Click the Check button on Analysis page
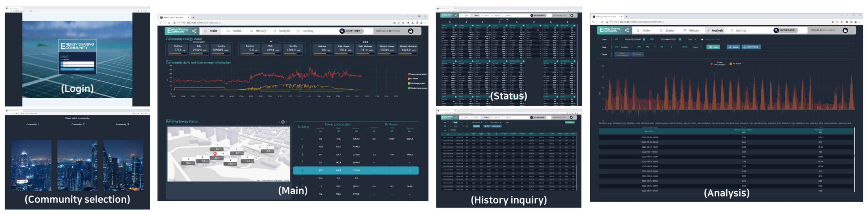Screen dimensions: 868x214 (733, 47)
